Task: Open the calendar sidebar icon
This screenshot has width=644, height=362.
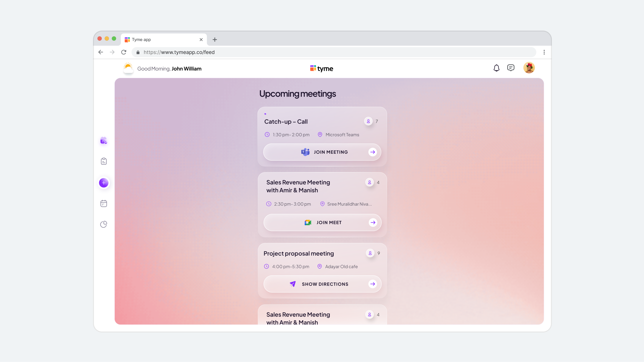Action: [103, 203]
